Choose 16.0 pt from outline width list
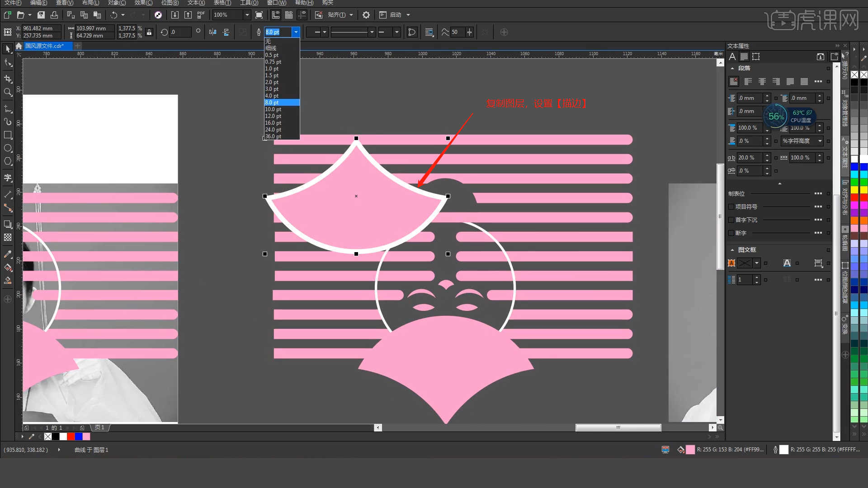 point(273,123)
